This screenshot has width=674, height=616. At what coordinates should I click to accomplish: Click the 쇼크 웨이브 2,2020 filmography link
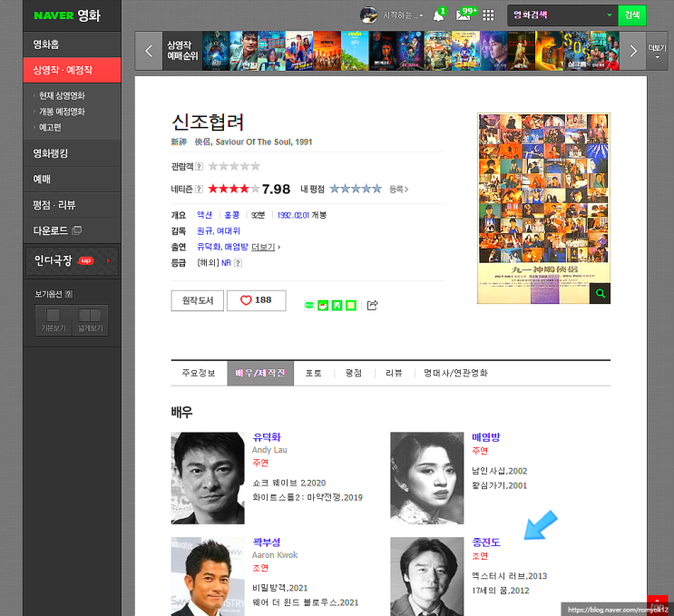(288, 483)
